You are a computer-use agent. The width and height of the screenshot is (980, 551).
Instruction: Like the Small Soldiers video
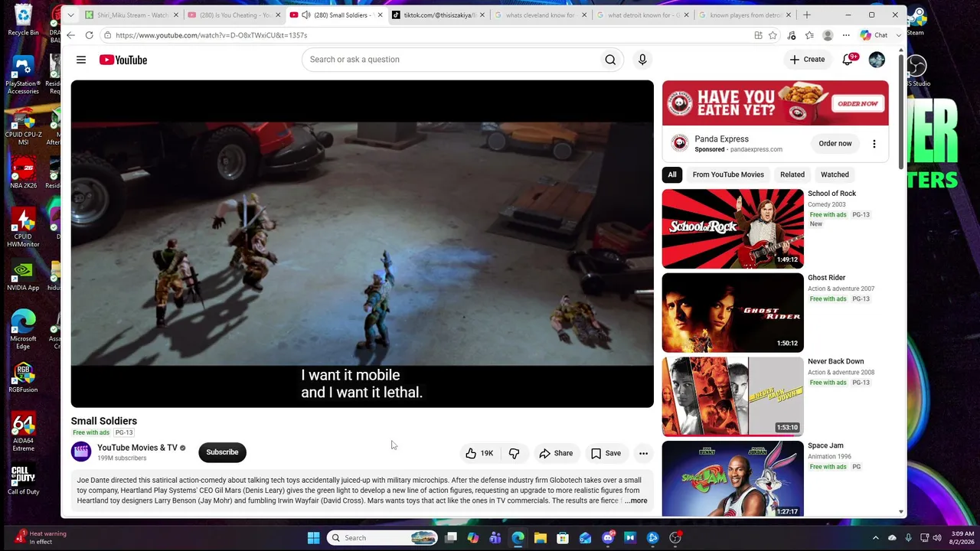click(479, 453)
